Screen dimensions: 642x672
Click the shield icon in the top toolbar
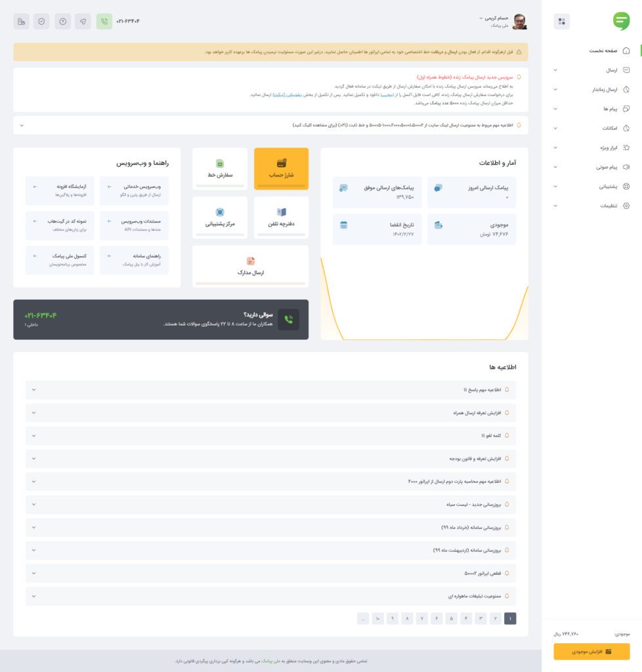point(41,22)
